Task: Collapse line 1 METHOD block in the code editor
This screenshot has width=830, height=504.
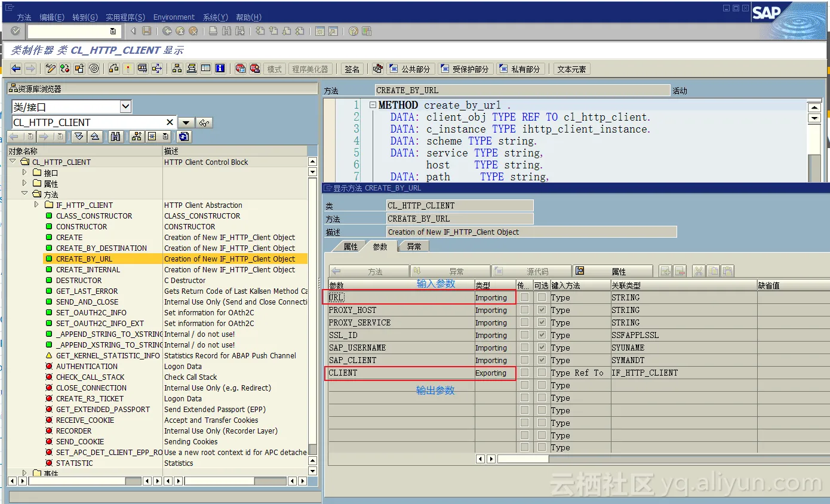Action: [373, 105]
